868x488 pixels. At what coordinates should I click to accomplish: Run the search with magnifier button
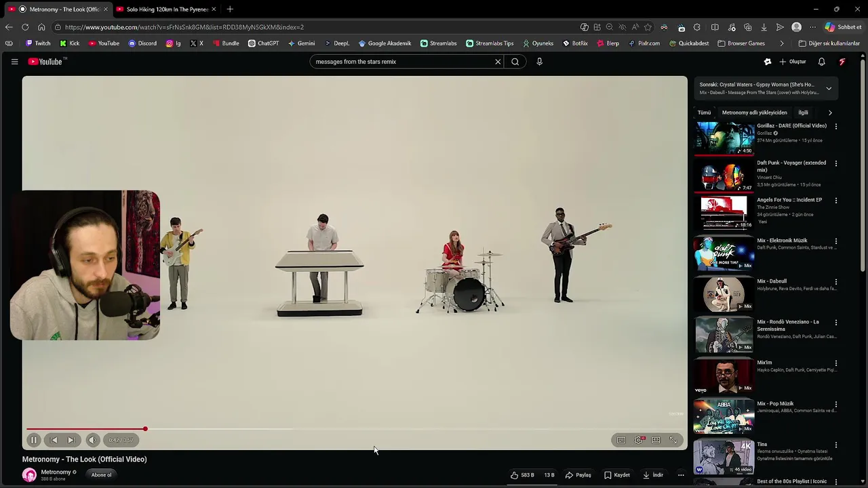coord(515,62)
